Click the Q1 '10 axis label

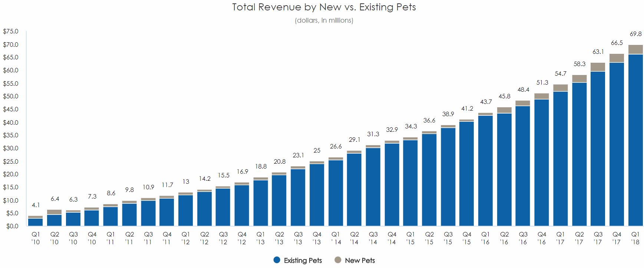(36, 238)
